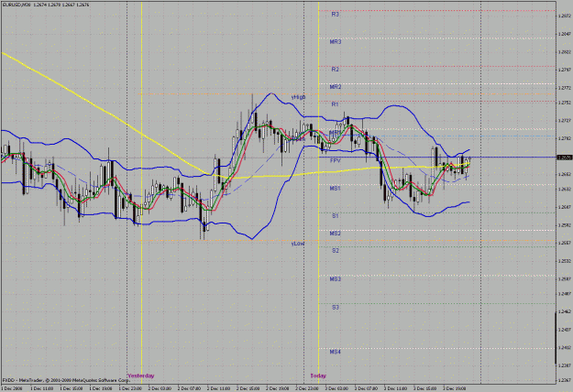Click the S3 support label
The width and height of the screenshot is (573, 392).
click(x=336, y=308)
